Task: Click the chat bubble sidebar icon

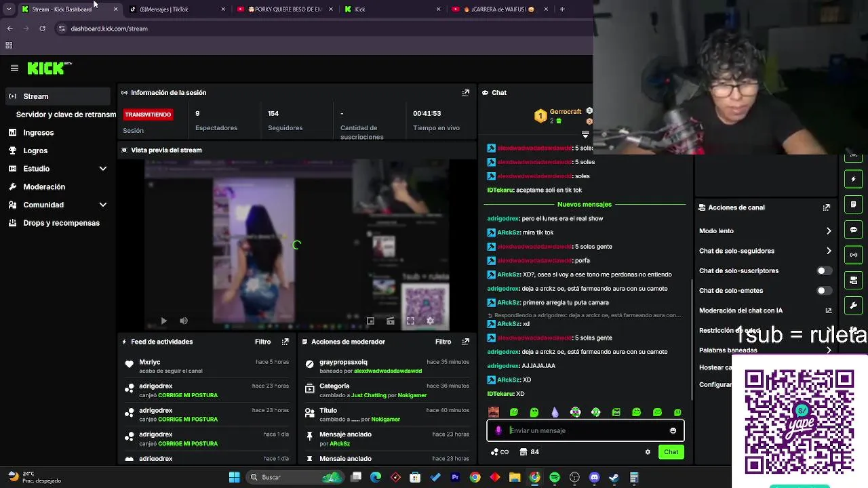Action: 853,230
